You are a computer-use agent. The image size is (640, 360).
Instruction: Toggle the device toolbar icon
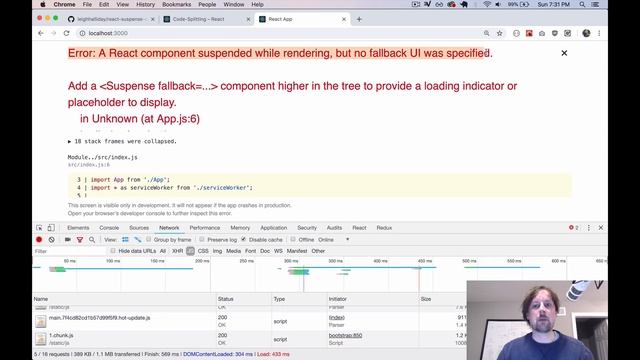coord(51,228)
